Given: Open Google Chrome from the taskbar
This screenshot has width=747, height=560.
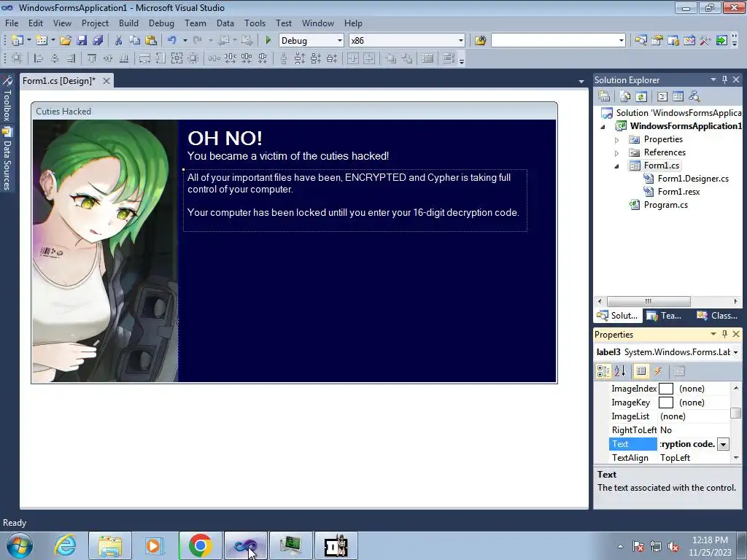Looking at the screenshot, I should (200, 545).
